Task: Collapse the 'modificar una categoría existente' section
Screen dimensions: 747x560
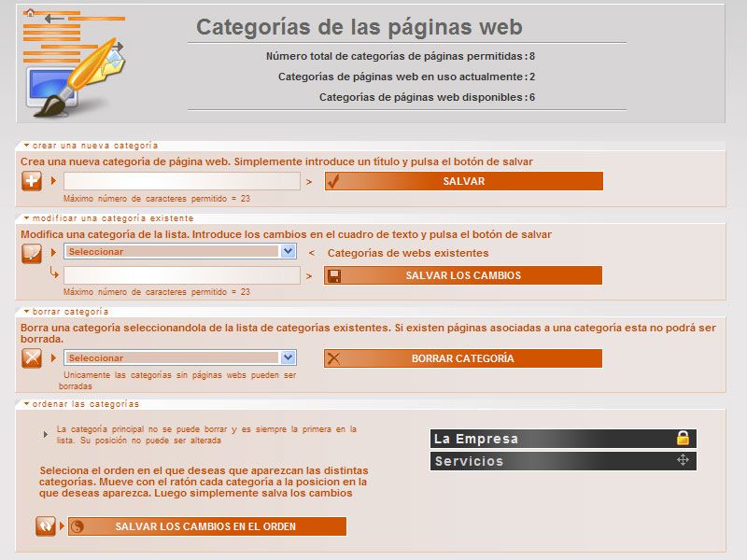Action: tap(108, 218)
